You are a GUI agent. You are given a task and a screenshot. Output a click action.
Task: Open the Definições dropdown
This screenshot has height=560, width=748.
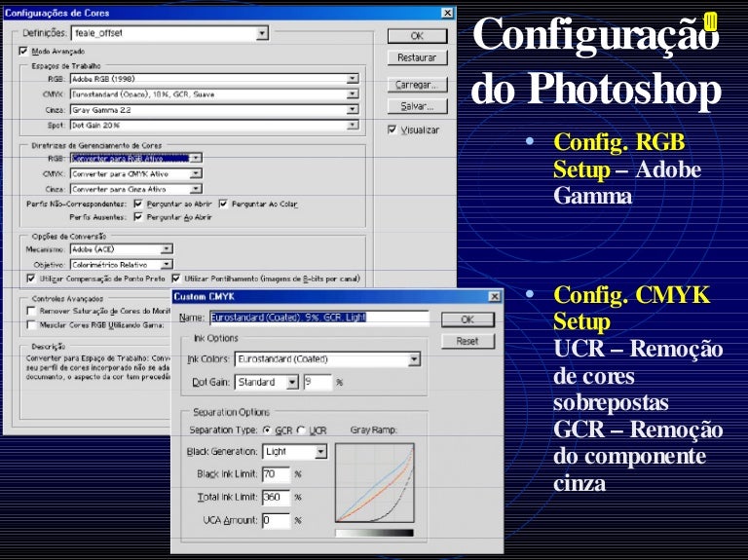262,33
